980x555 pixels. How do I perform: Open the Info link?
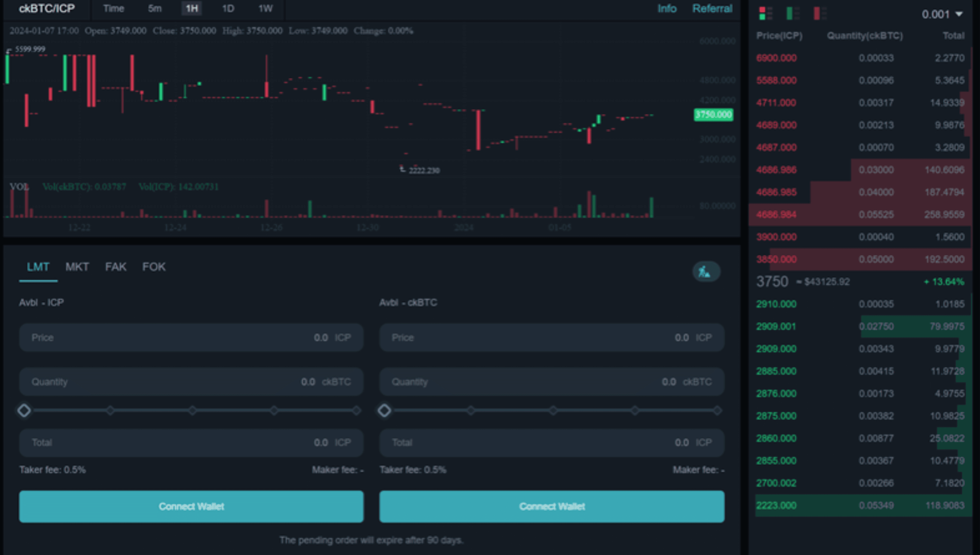click(x=666, y=8)
